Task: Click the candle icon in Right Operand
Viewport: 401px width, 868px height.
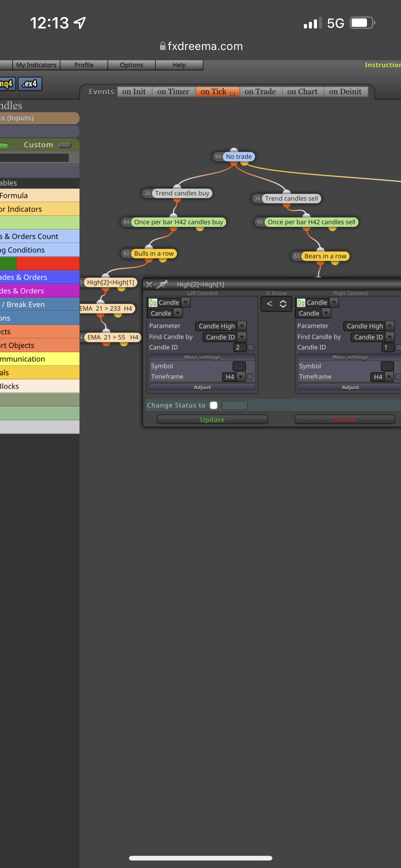Action: pyautogui.click(x=301, y=302)
